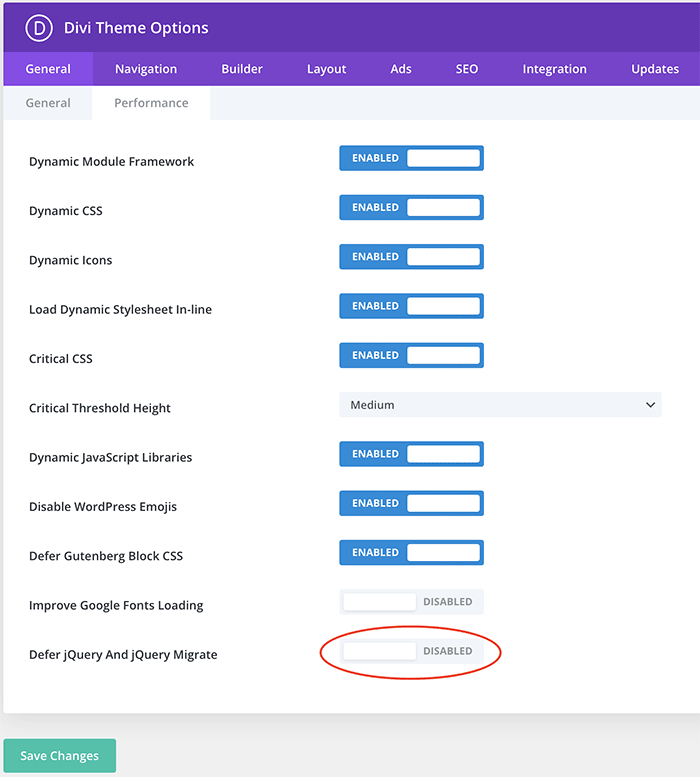Toggle Defer Gutenberg Block CSS
The height and width of the screenshot is (777, 700).
[411, 552]
